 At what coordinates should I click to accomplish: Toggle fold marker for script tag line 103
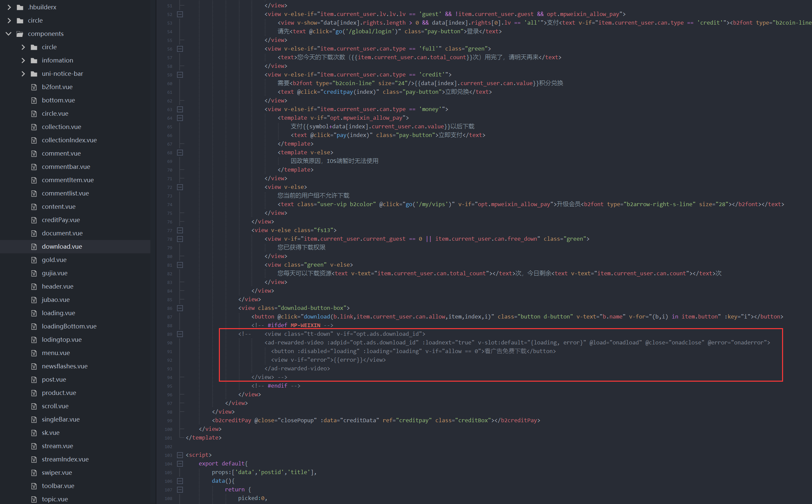click(180, 455)
